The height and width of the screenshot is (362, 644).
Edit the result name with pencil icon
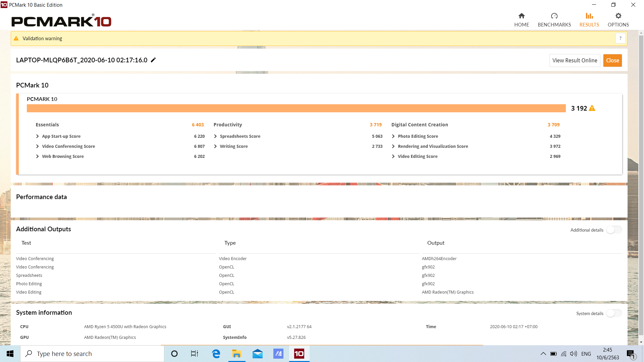tap(153, 60)
